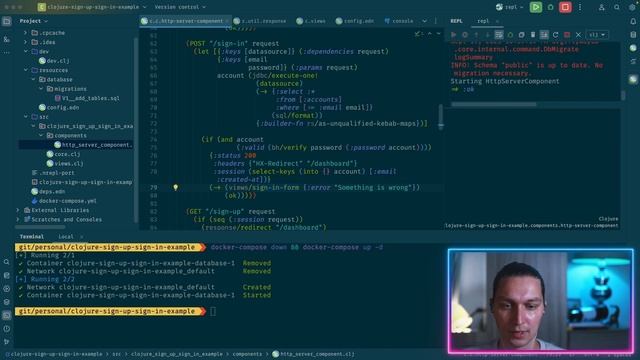
Task: Open the clojure-sign-up-sign-in-example project dropdown
Action: click(x=92, y=7)
